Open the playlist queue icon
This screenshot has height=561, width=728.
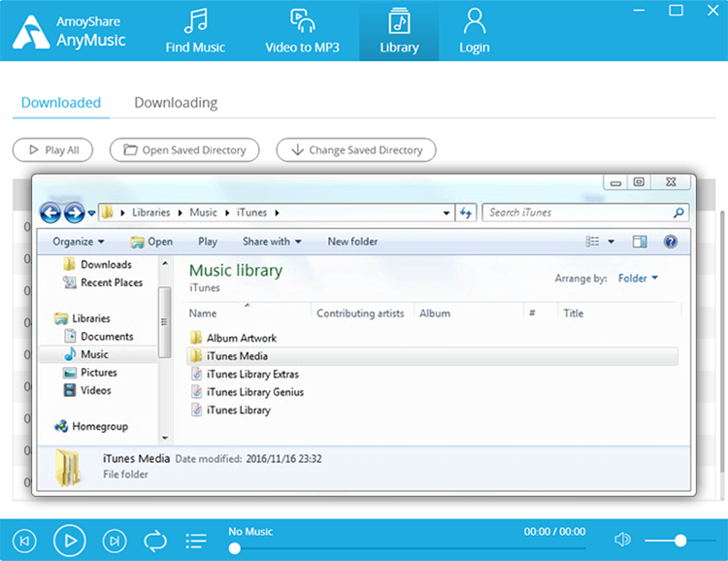pyautogui.click(x=196, y=541)
